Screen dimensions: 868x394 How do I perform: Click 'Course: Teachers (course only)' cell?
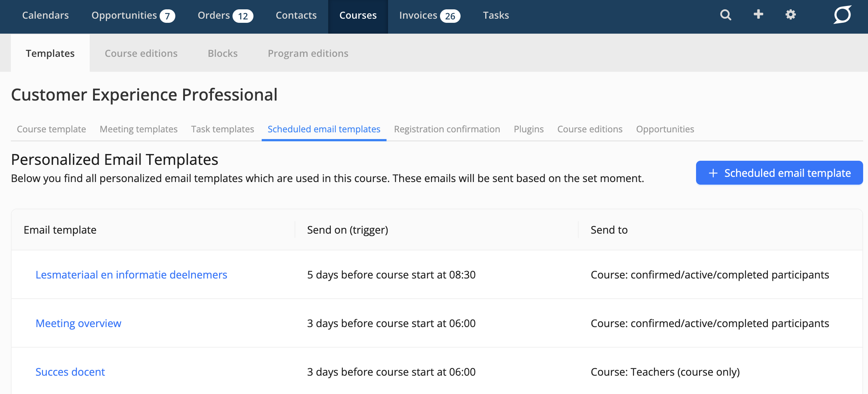[665, 372]
